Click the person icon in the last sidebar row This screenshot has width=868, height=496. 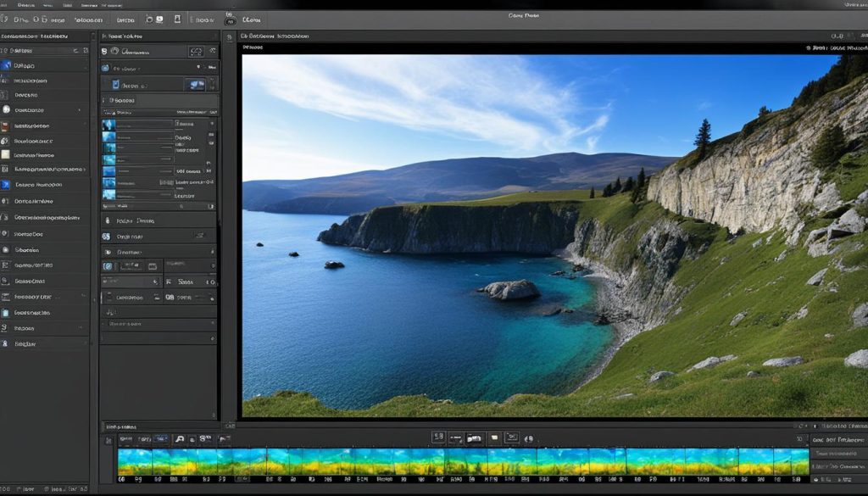[x=4, y=343]
